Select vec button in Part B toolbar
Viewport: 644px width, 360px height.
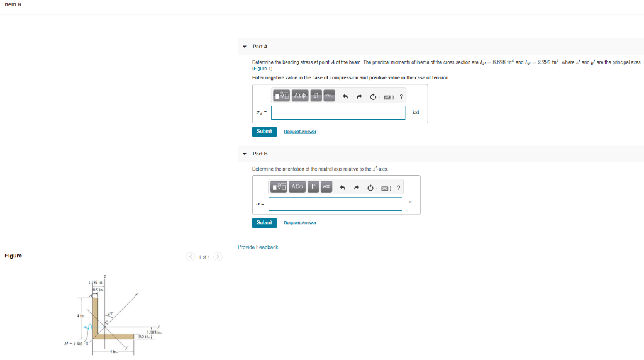pyautogui.click(x=326, y=186)
